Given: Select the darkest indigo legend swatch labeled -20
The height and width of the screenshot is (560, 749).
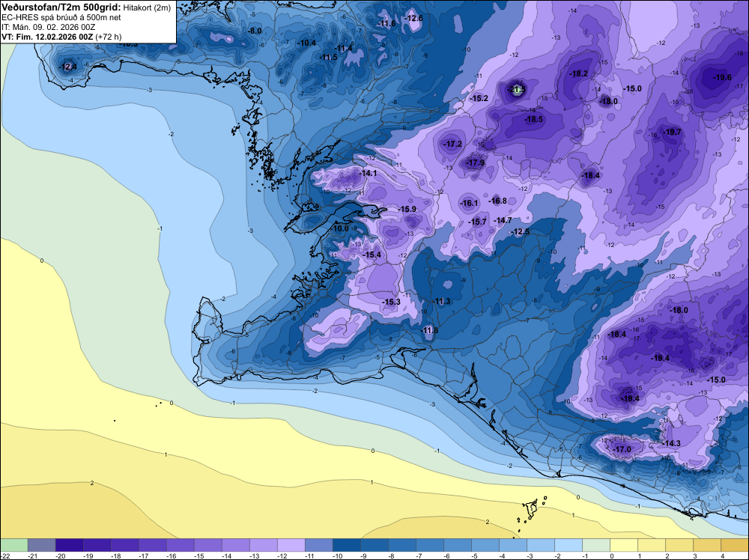Looking at the screenshot, I should 69,545.
